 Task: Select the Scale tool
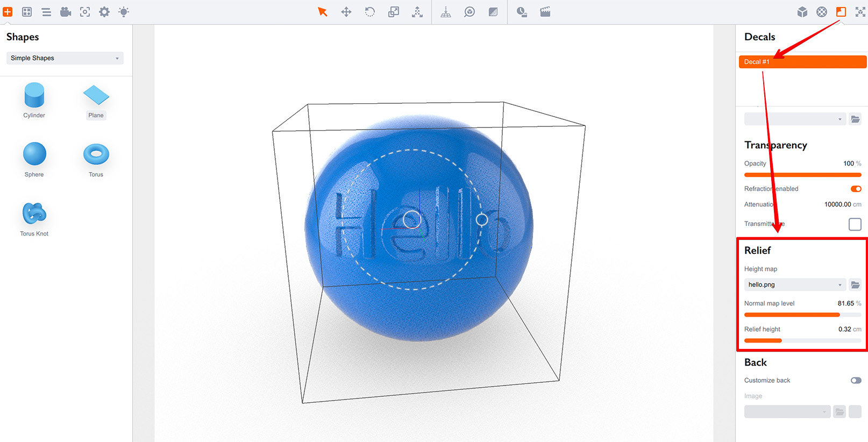tap(394, 12)
